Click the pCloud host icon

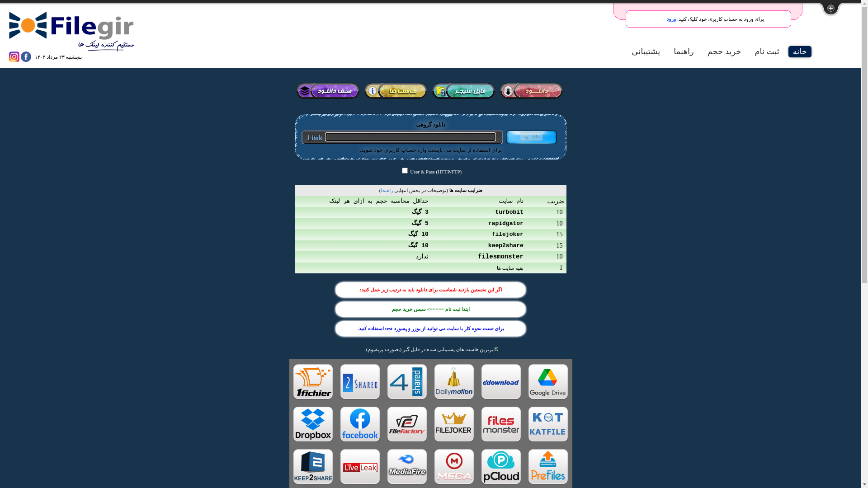click(x=501, y=467)
